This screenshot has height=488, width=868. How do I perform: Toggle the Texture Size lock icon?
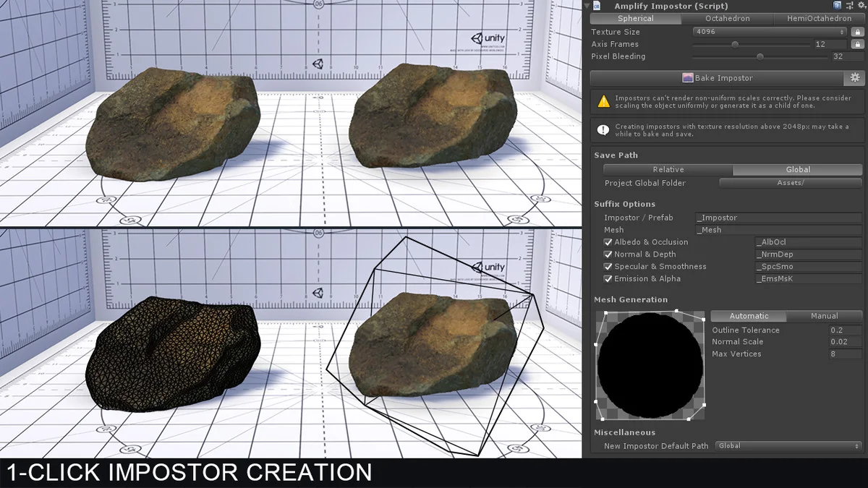coord(856,32)
